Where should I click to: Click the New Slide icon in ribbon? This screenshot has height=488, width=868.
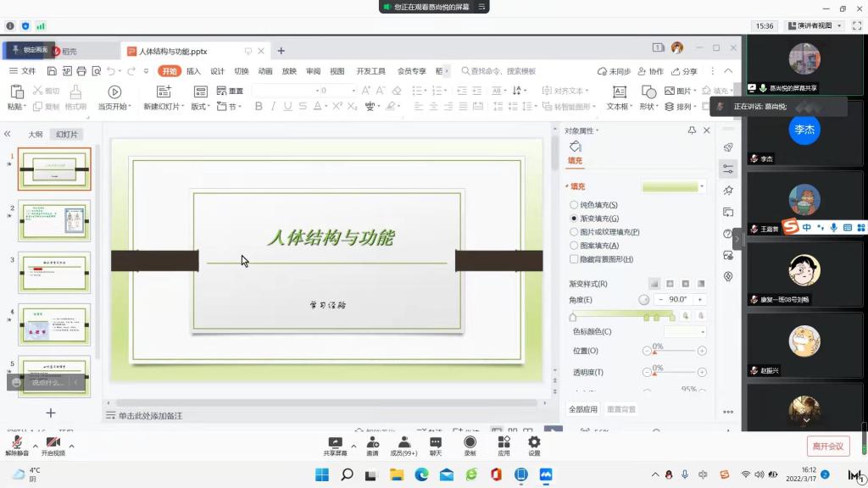tap(164, 91)
